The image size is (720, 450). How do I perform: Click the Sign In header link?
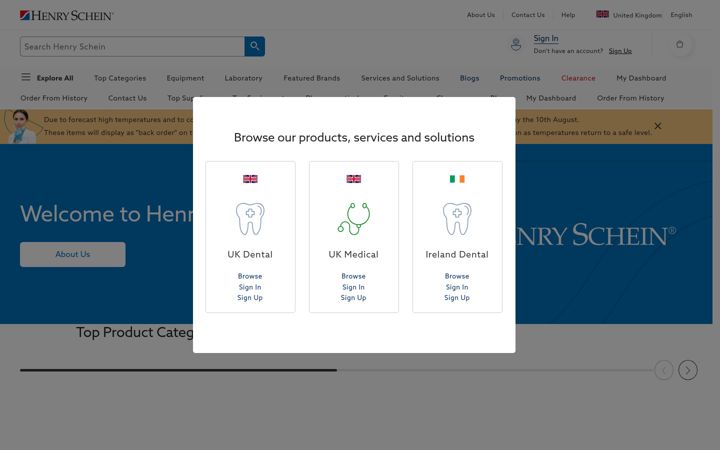[x=546, y=39]
